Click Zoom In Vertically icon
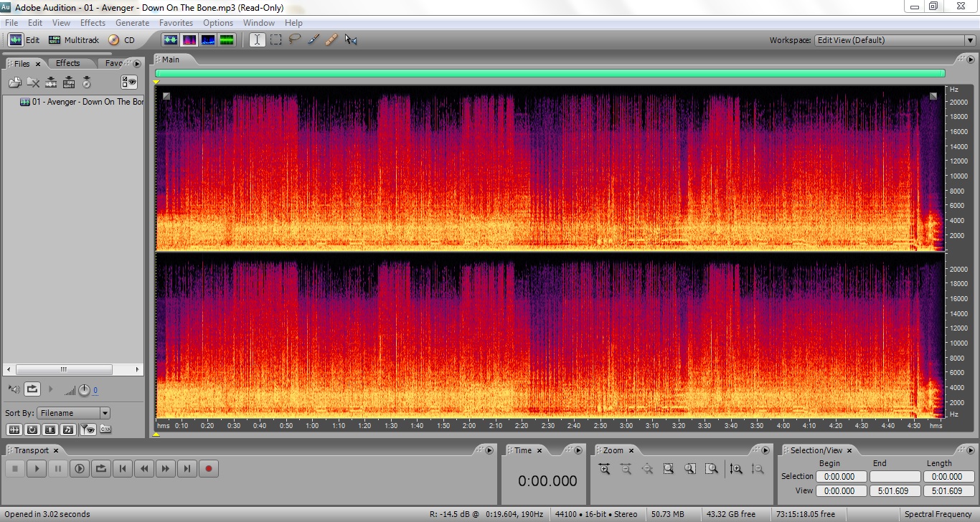 [x=736, y=469]
